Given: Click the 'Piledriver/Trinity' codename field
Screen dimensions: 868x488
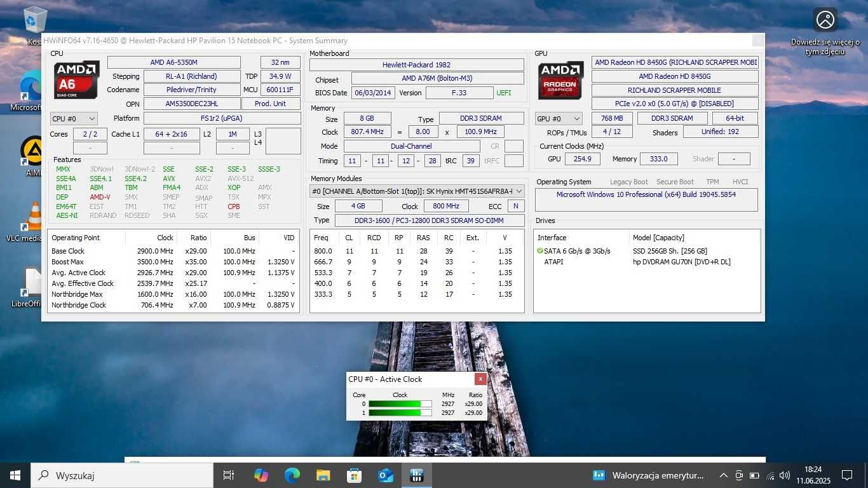Looking at the screenshot, I should pos(192,90).
